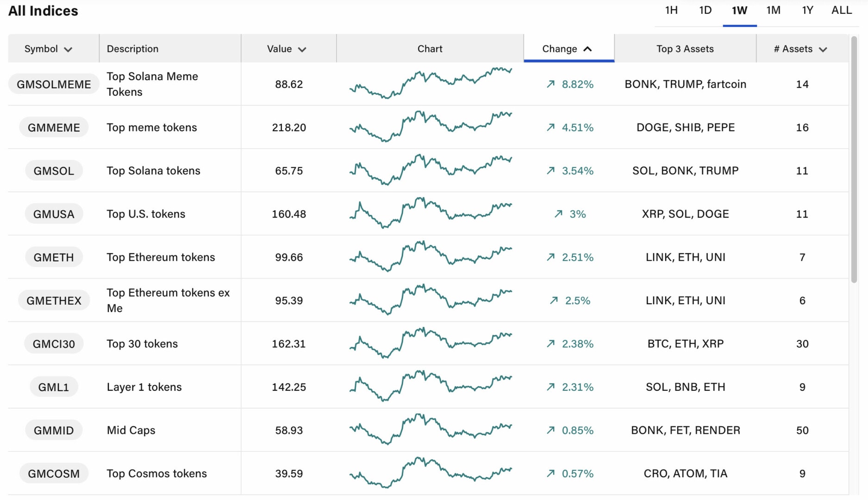Screen dimensions: 868x500
Task: Sort by Value column chevron
Action: [x=302, y=50]
